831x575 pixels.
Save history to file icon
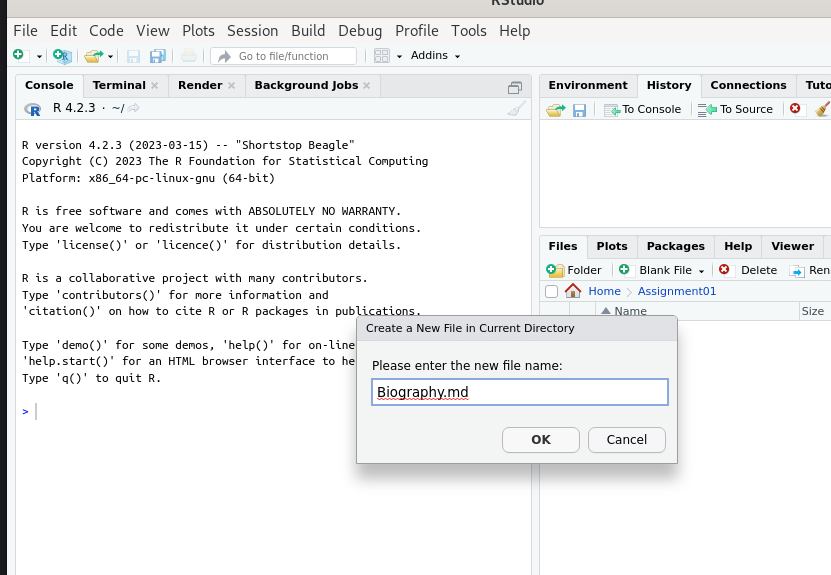click(x=579, y=110)
